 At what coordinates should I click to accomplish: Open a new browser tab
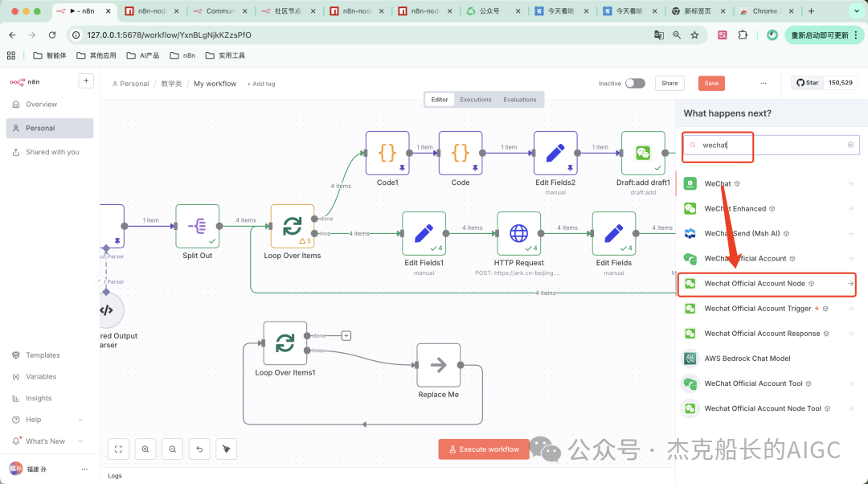click(811, 11)
